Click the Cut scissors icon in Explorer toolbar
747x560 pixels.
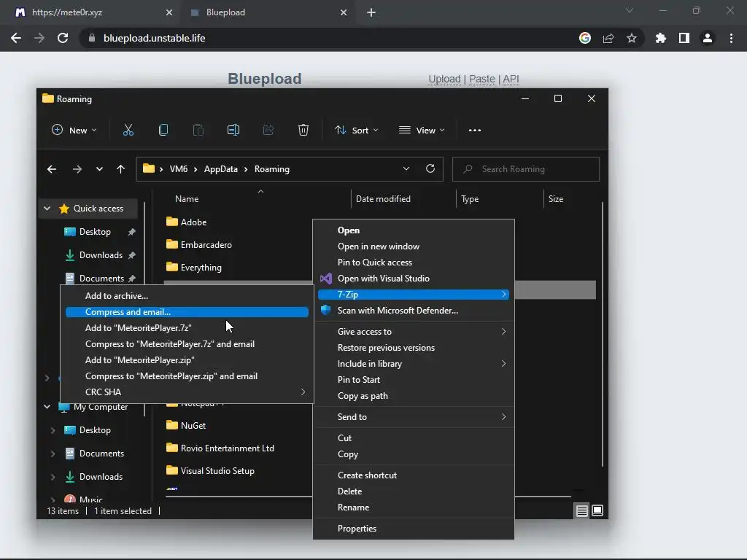pos(128,130)
